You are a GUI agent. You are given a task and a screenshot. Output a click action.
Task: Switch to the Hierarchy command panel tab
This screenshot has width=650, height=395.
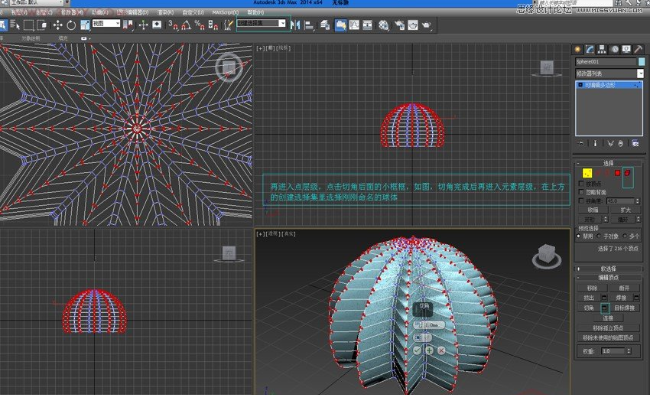[602, 49]
